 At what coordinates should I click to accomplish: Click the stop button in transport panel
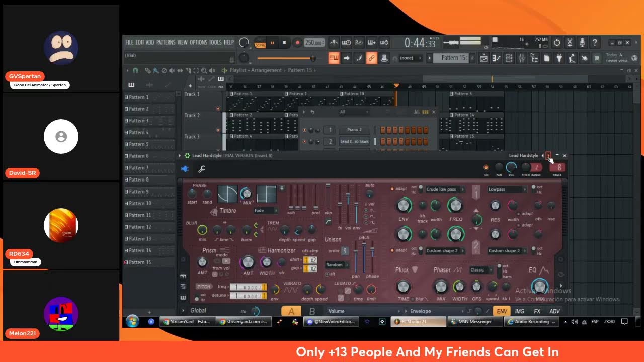284,43
